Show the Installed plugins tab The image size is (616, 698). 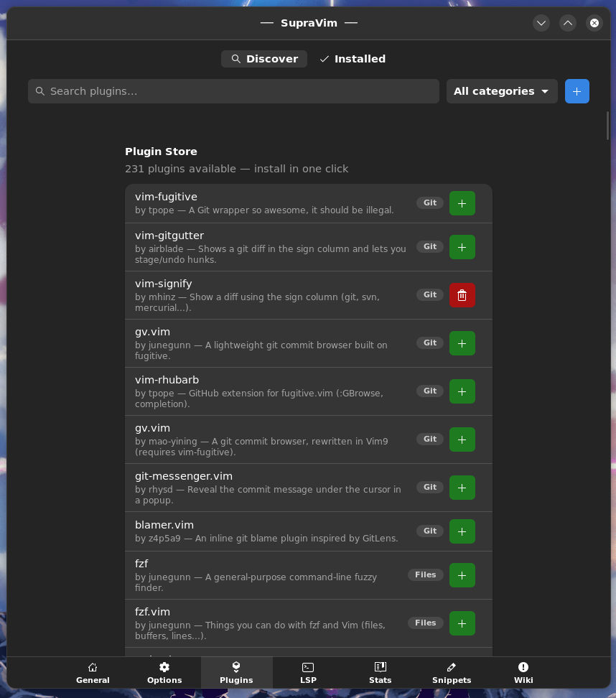coord(352,59)
